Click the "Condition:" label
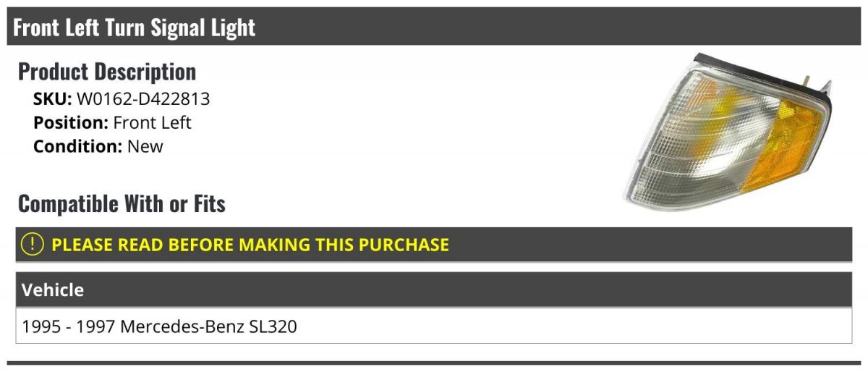Image resolution: width=868 pixels, height=372 pixels. [78, 146]
